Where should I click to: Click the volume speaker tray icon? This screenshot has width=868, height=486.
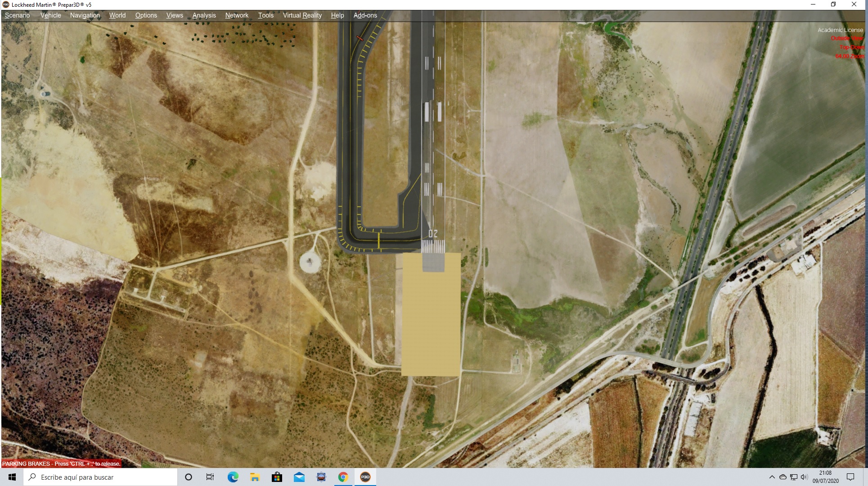tap(804, 477)
